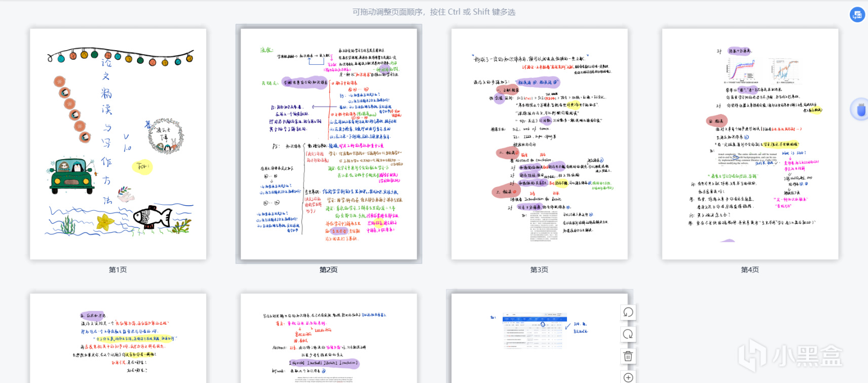
Task: Select the page 3 notes thumbnail
Action: coord(540,144)
